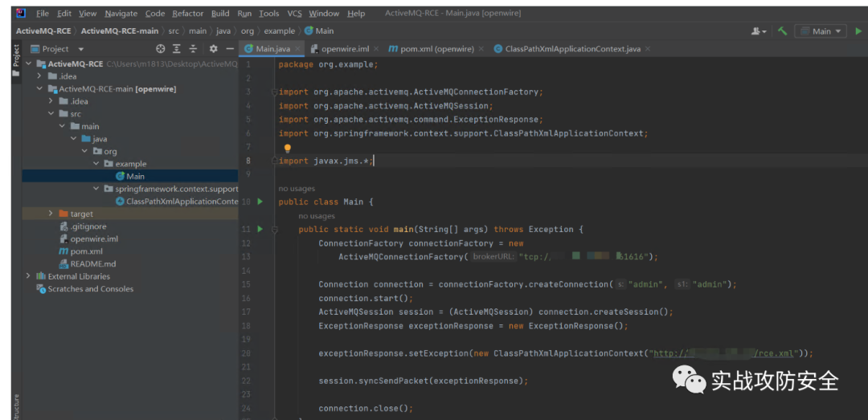
Task: Open the Run menu
Action: click(244, 14)
